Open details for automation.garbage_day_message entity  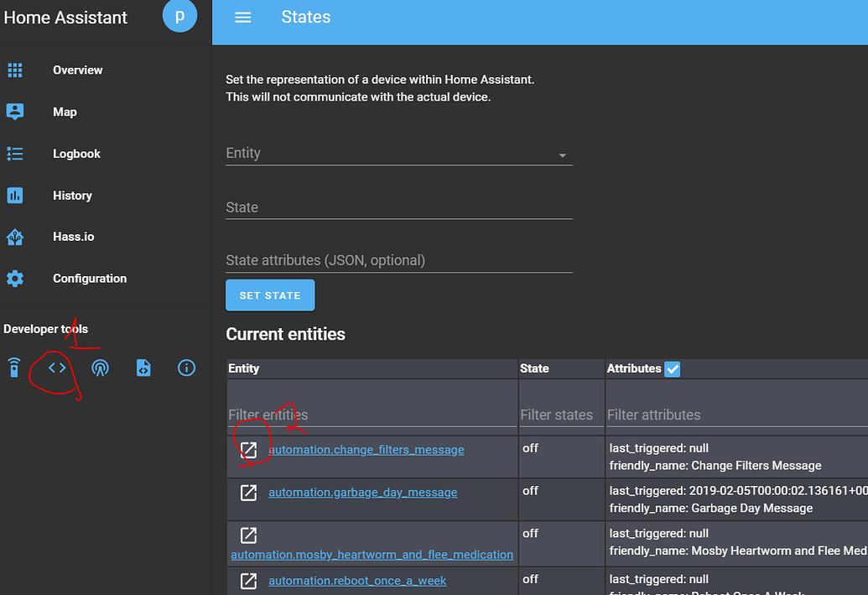coord(362,492)
